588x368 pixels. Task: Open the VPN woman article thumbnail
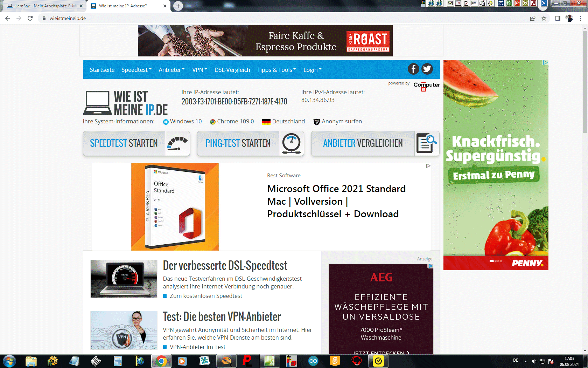click(124, 330)
